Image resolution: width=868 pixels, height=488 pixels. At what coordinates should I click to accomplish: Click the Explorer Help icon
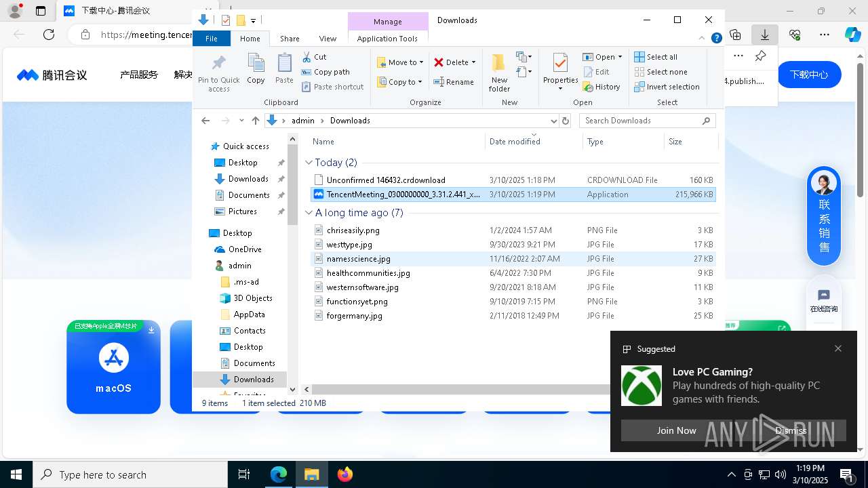[x=716, y=39]
